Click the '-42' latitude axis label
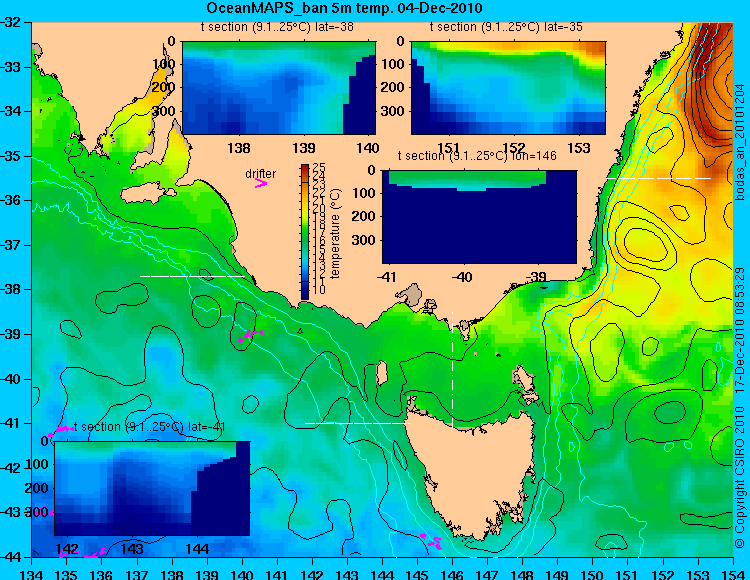 point(10,468)
